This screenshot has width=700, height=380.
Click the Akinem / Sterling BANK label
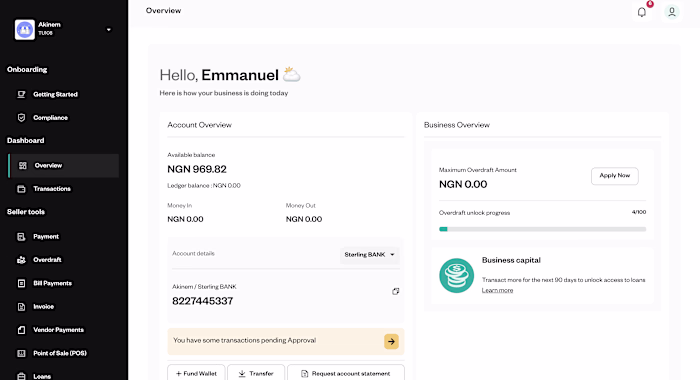point(204,287)
